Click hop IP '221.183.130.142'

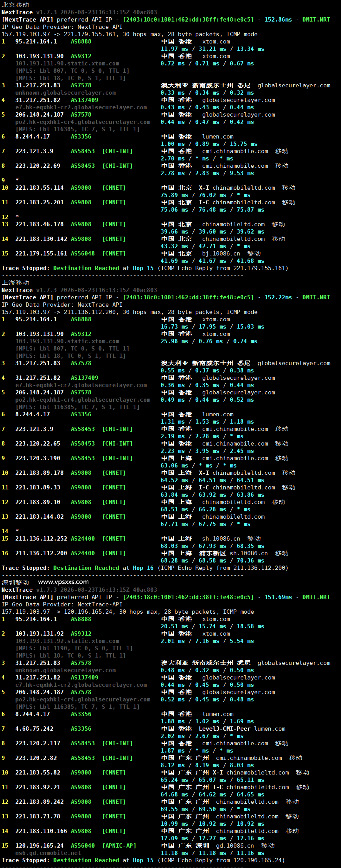[41, 239]
